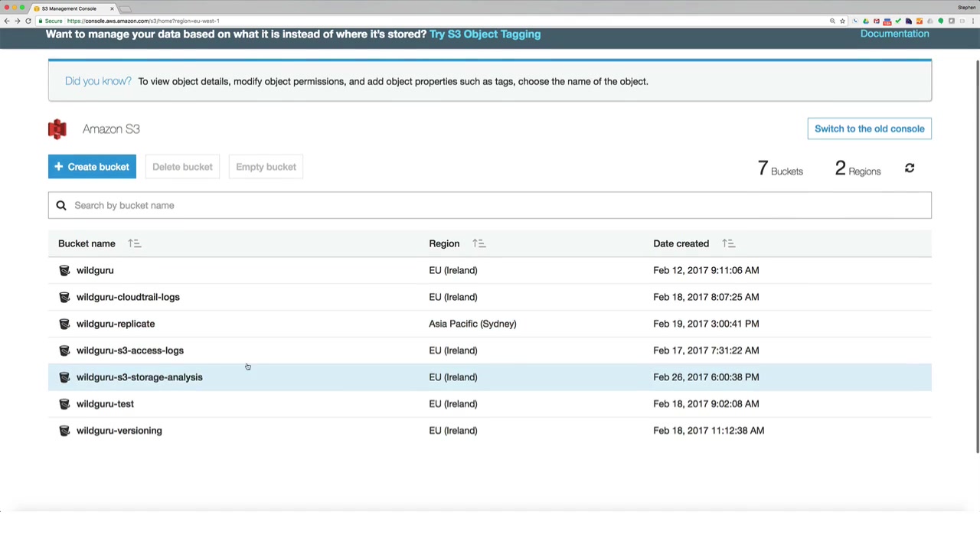Open the Try S3 Object Tagging link
The width and height of the screenshot is (980, 551).
coord(485,34)
